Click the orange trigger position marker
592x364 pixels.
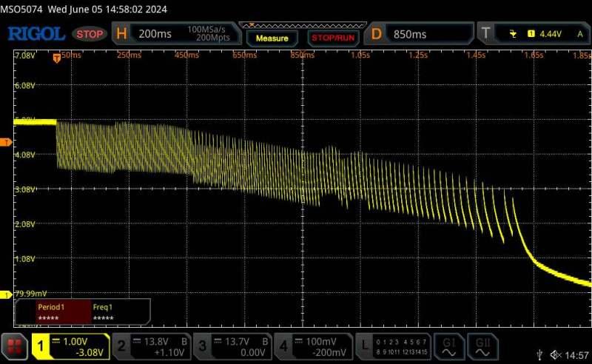coord(57,58)
